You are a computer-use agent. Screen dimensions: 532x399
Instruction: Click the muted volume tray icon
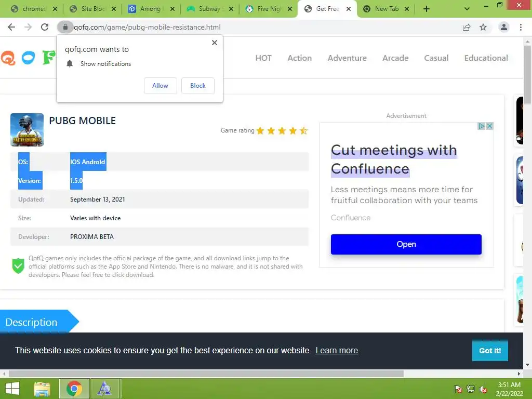click(483, 389)
